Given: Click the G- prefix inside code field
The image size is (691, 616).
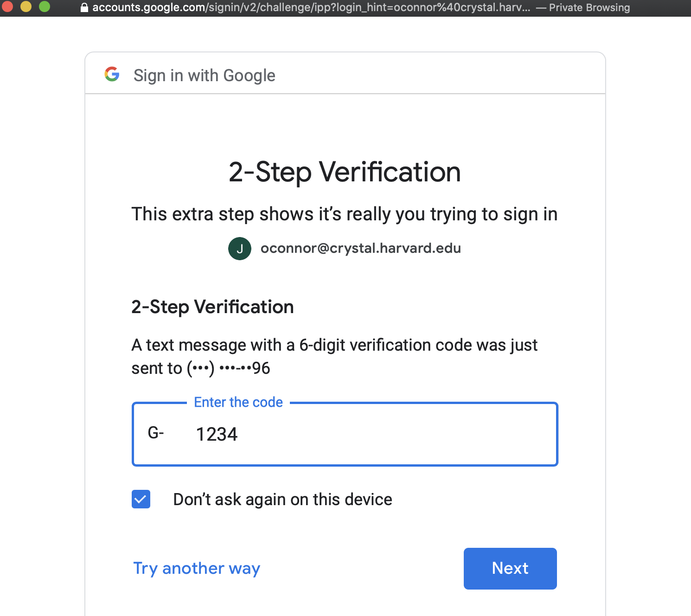Looking at the screenshot, I should [156, 433].
